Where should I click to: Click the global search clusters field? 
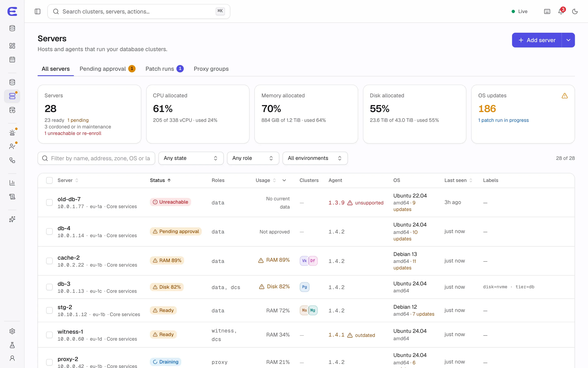(139, 11)
